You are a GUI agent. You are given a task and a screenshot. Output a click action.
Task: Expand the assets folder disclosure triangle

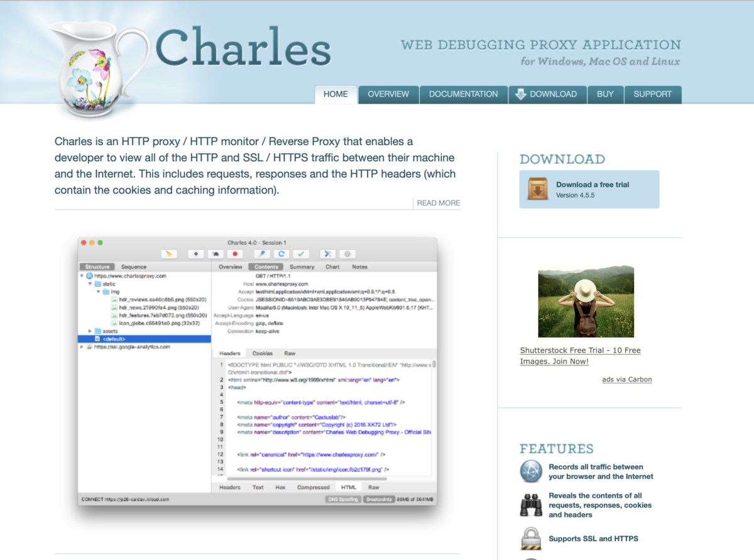(90, 331)
